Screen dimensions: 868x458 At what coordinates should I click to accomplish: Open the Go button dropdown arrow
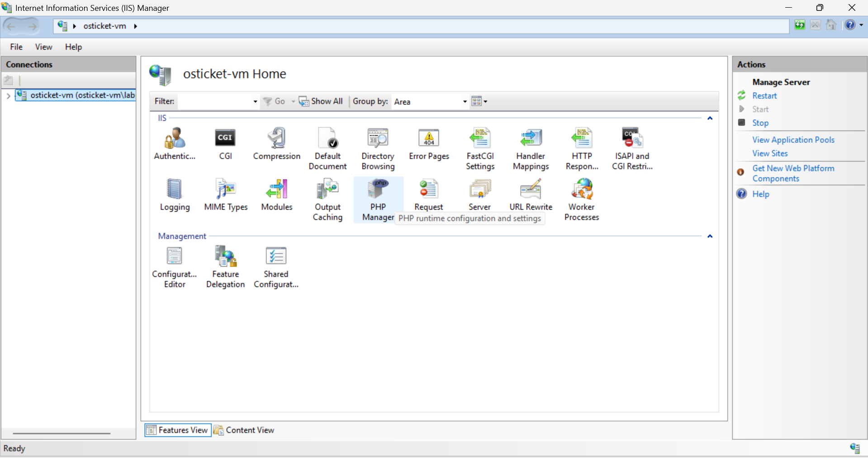(x=293, y=102)
